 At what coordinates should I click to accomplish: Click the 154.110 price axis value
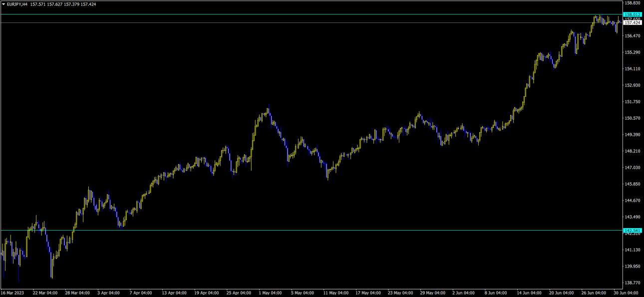click(633, 69)
